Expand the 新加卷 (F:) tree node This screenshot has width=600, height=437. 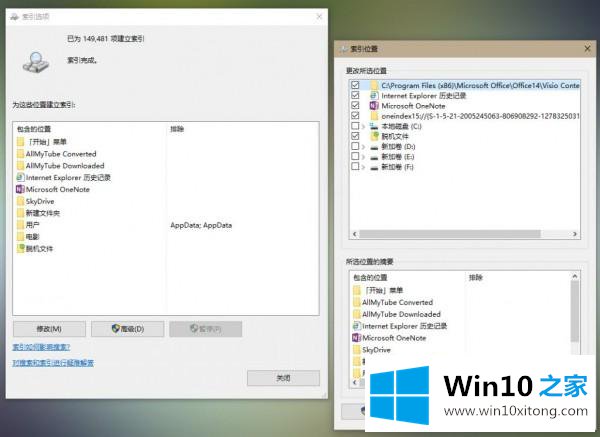tap(364, 167)
